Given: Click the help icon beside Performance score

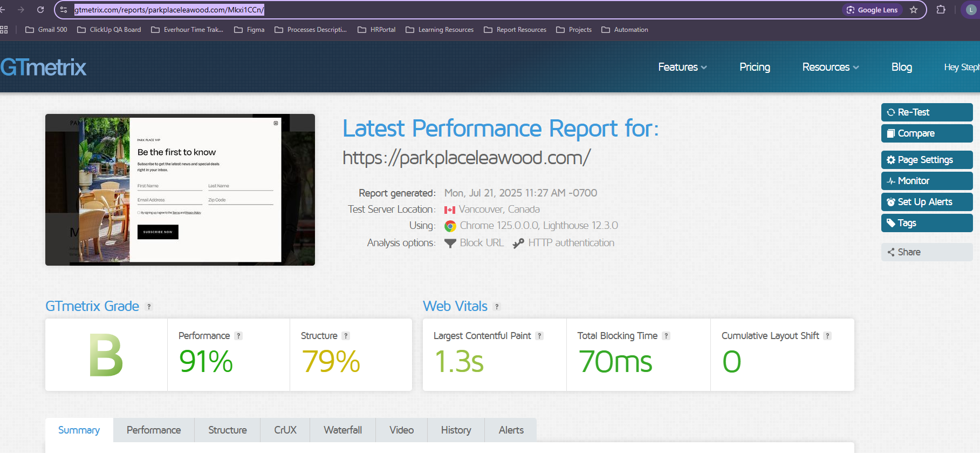Looking at the screenshot, I should click(238, 336).
